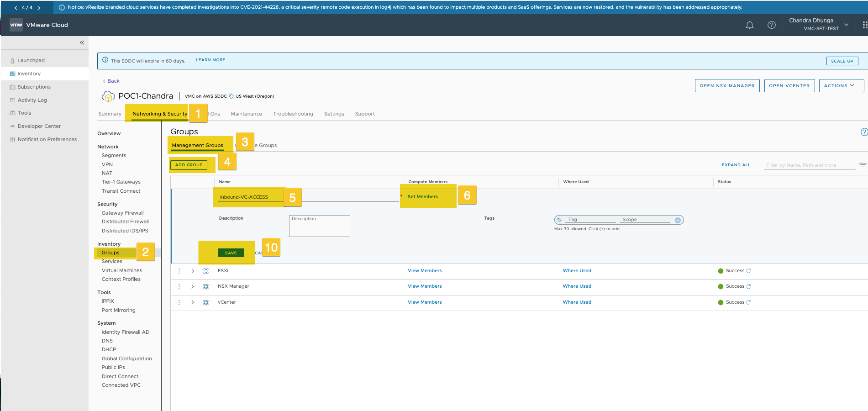
Task: Select Networking & Security tab
Action: [160, 114]
